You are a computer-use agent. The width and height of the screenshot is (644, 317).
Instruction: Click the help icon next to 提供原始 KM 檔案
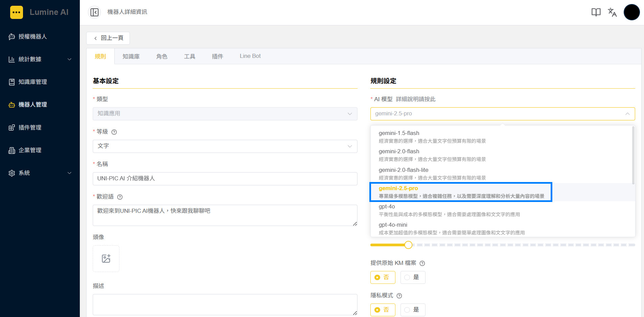pyautogui.click(x=422, y=263)
